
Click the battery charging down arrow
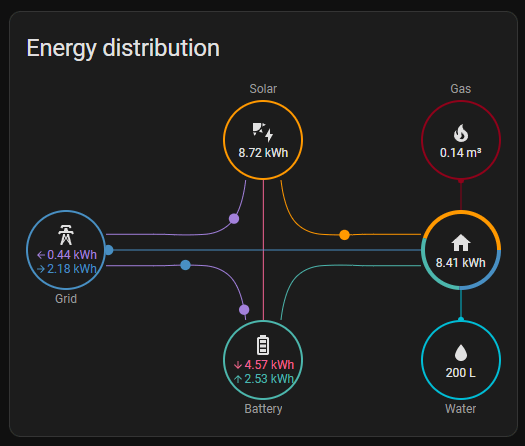click(x=238, y=365)
